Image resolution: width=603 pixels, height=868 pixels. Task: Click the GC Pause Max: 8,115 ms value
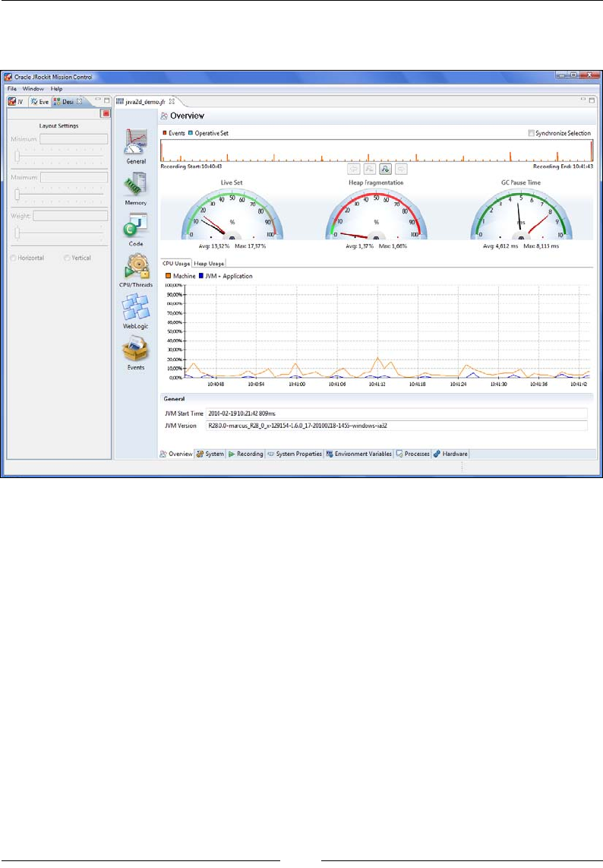[x=541, y=246]
